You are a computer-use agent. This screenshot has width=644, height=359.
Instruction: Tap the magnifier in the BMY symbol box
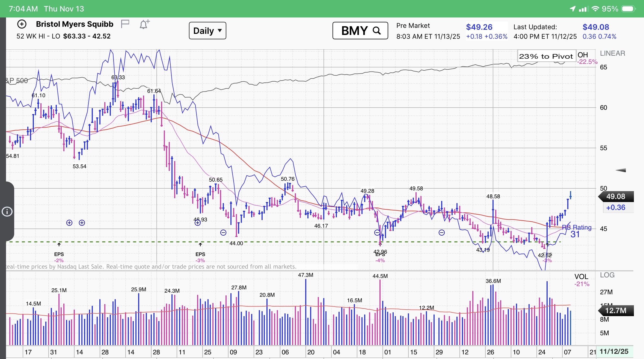click(377, 31)
